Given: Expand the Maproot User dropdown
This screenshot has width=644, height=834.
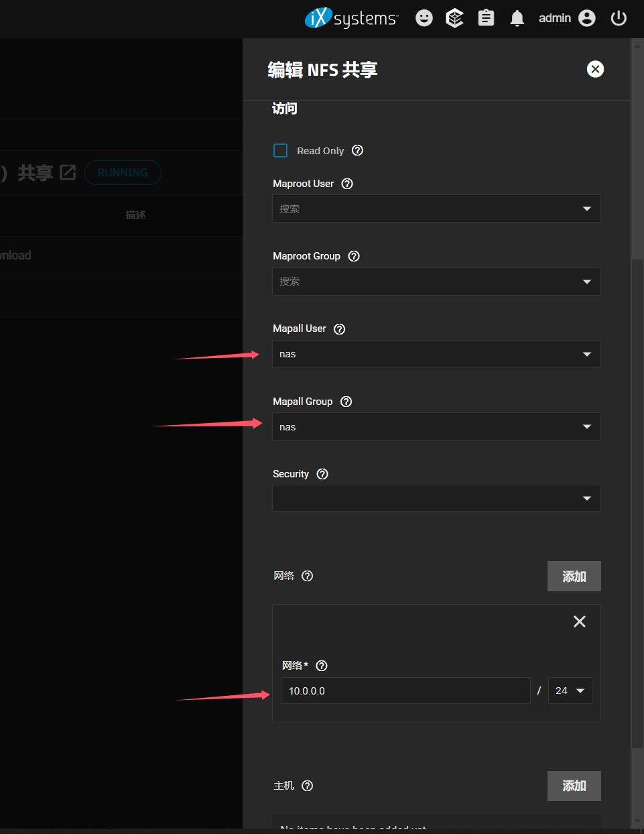Looking at the screenshot, I should pos(436,208).
